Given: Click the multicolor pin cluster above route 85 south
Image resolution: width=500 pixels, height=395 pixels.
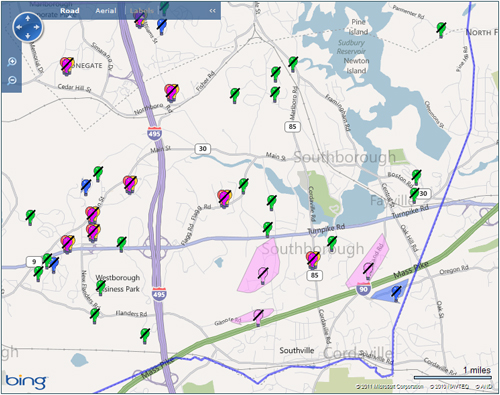Looking at the screenshot, I should click(x=313, y=259).
